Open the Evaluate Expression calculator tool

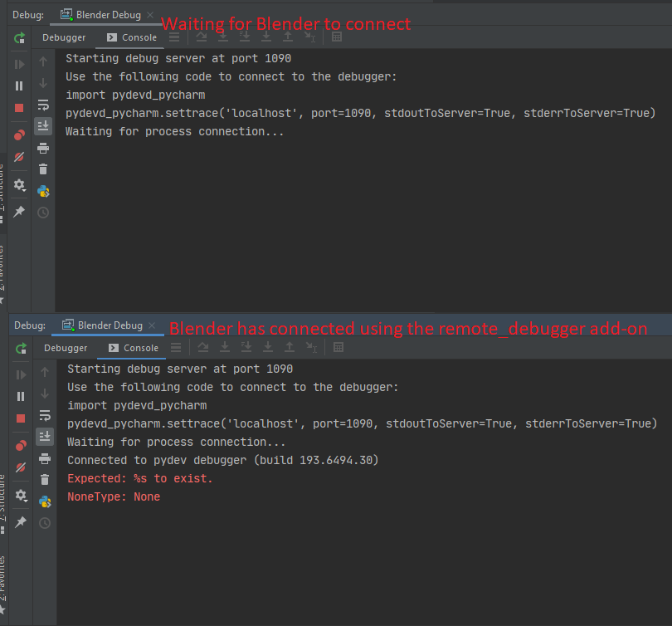click(x=337, y=37)
